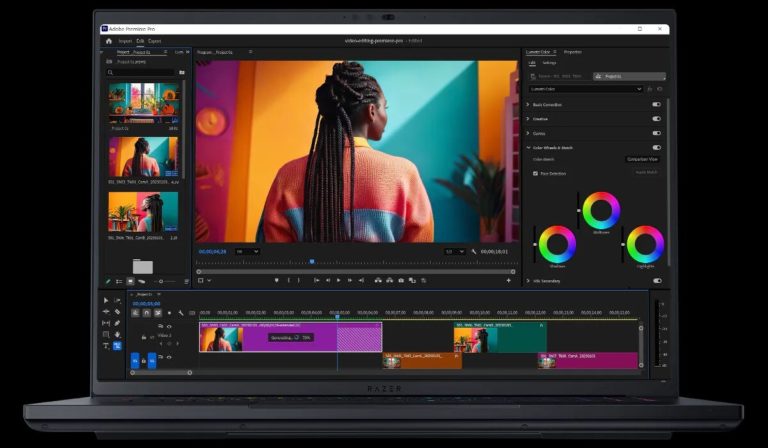Image resolution: width=768 pixels, height=448 pixels.
Task: Open the Lumetri Color effect dropdown
Action: tap(586, 89)
